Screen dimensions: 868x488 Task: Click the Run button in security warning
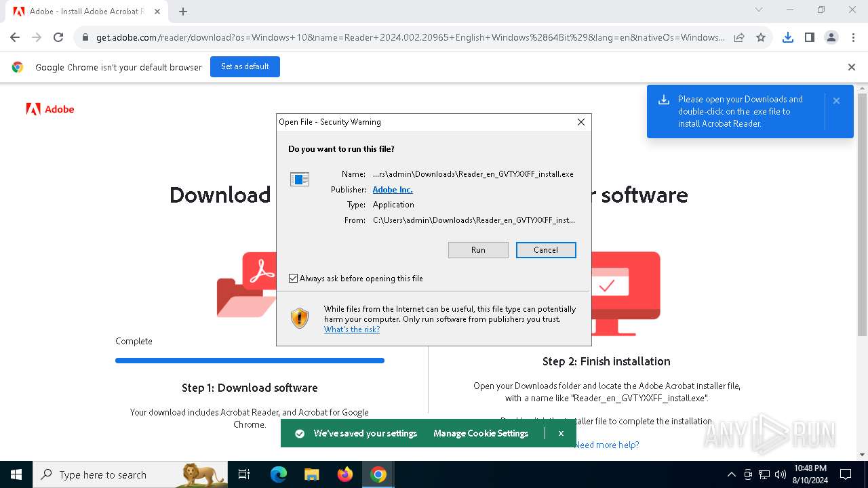click(x=478, y=250)
